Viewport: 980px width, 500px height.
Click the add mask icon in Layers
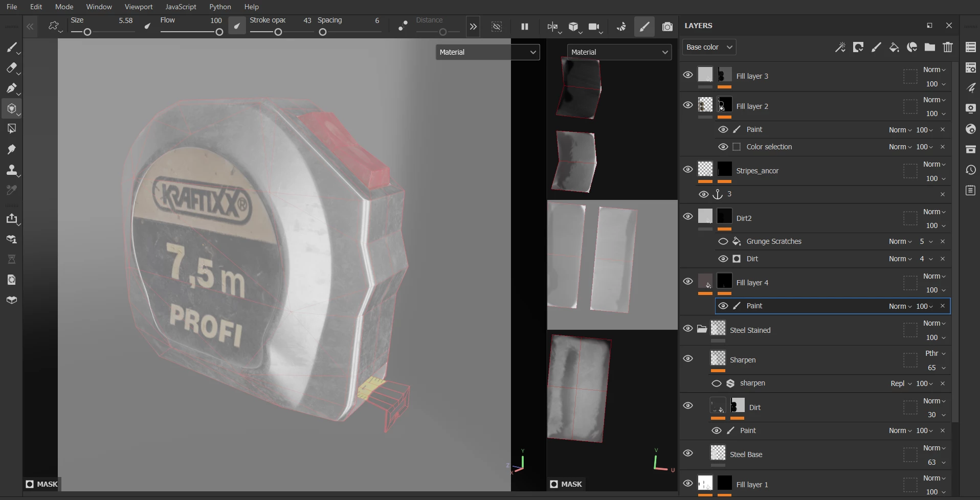(858, 48)
